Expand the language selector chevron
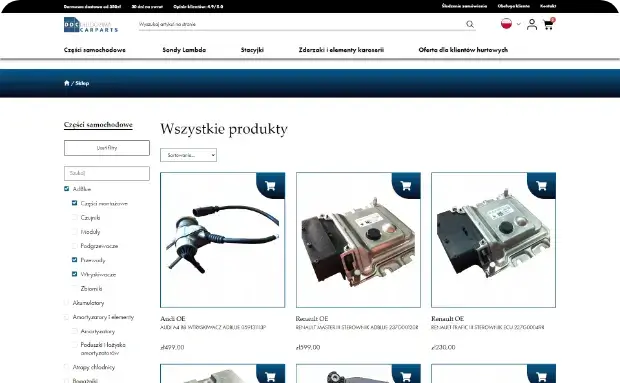This screenshot has height=383, width=620. 518,24
